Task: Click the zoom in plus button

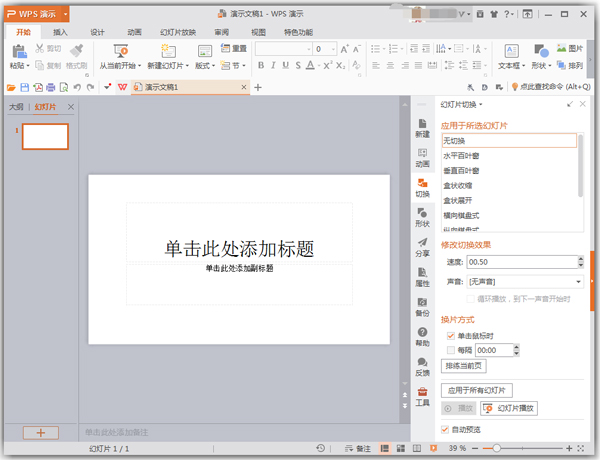Action: 569,448
